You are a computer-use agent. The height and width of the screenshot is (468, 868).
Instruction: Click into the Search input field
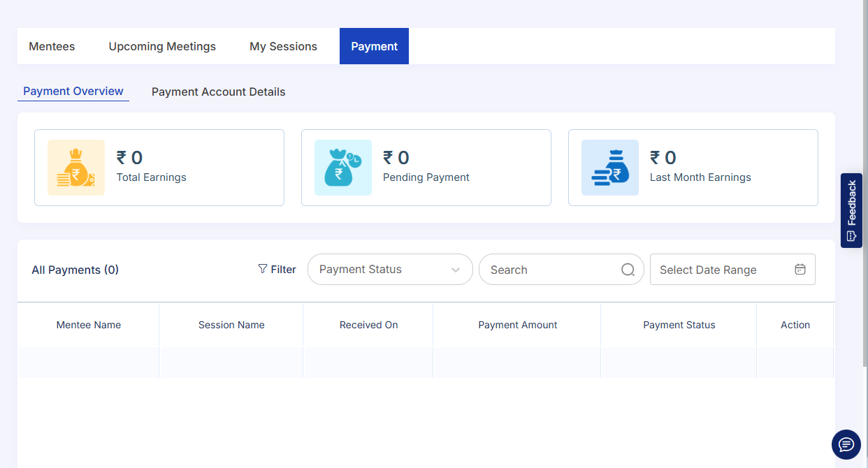(x=549, y=270)
